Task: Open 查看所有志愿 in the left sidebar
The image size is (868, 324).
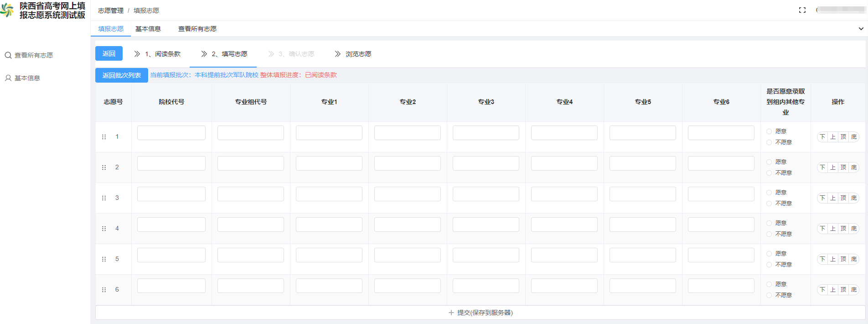Action: click(33, 55)
